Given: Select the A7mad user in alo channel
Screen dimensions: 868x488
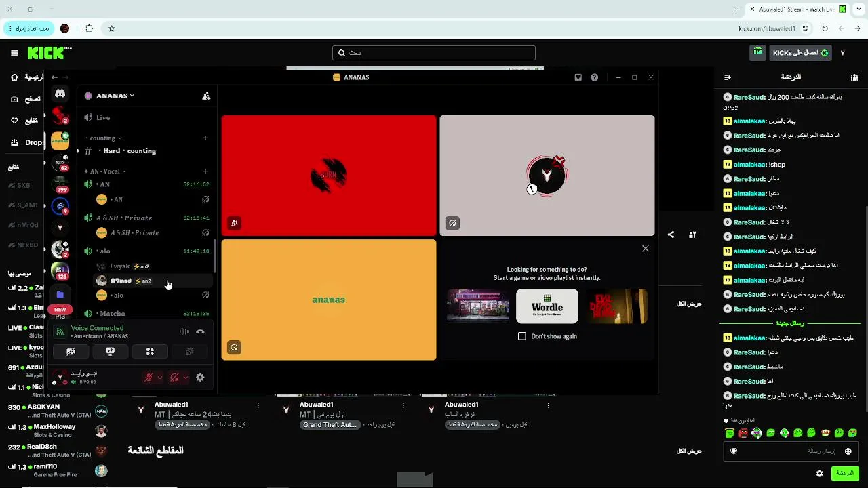Looking at the screenshot, I should click(x=153, y=281).
